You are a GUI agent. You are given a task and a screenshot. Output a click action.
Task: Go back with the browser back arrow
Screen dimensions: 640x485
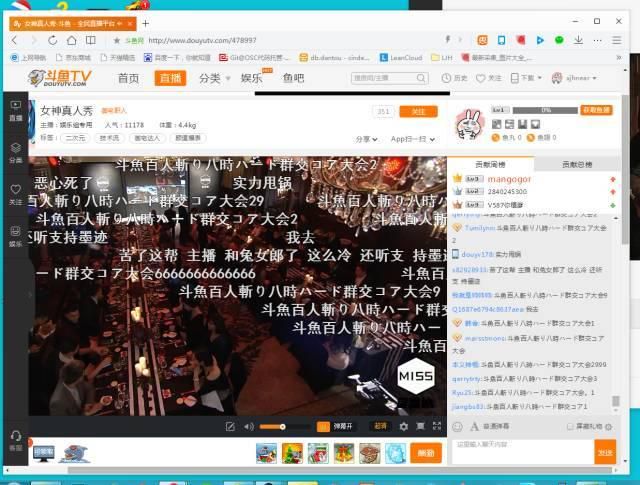(15, 40)
